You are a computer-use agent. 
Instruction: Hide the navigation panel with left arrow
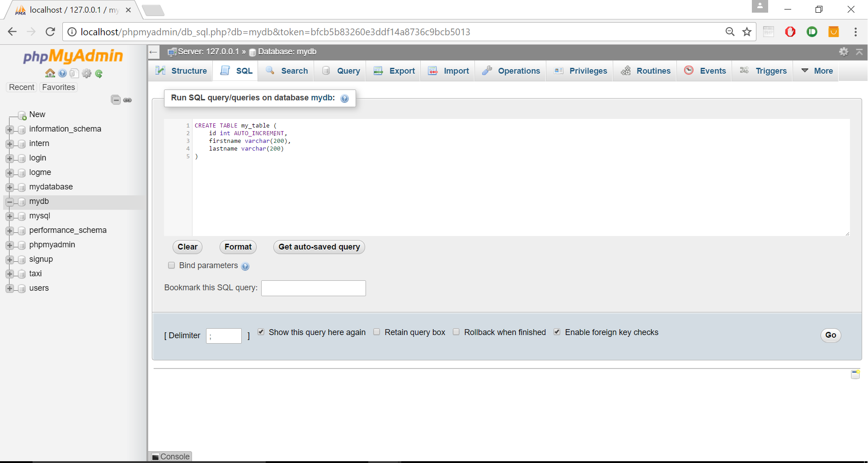click(x=153, y=52)
